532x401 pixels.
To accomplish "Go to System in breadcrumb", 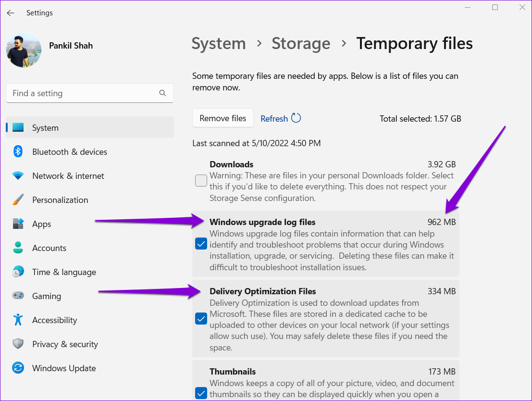I will click(219, 43).
